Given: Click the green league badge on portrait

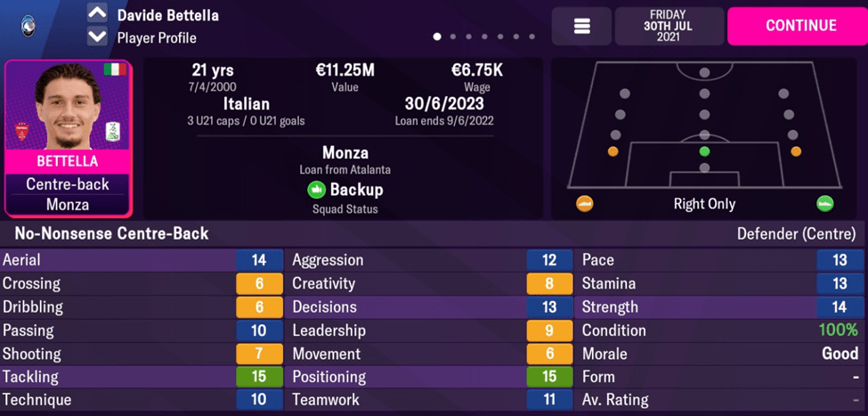Looking at the screenshot, I should coord(113,131).
